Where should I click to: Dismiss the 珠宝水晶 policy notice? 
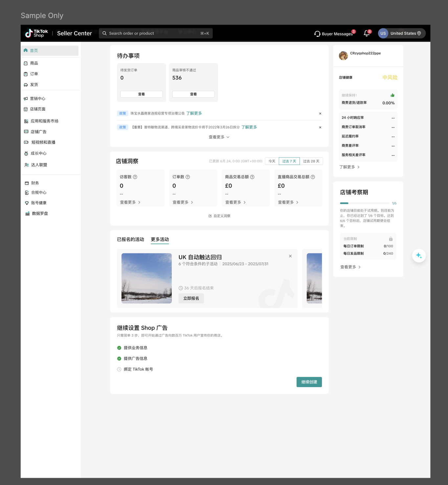(320, 114)
